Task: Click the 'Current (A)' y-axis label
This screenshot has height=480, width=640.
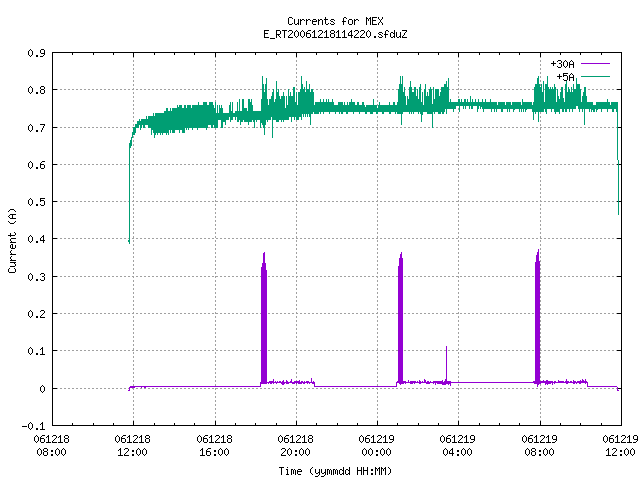Action: [12, 241]
